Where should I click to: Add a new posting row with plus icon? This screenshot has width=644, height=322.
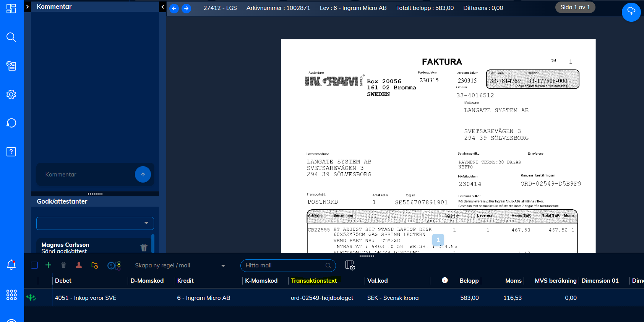pyautogui.click(x=48, y=265)
